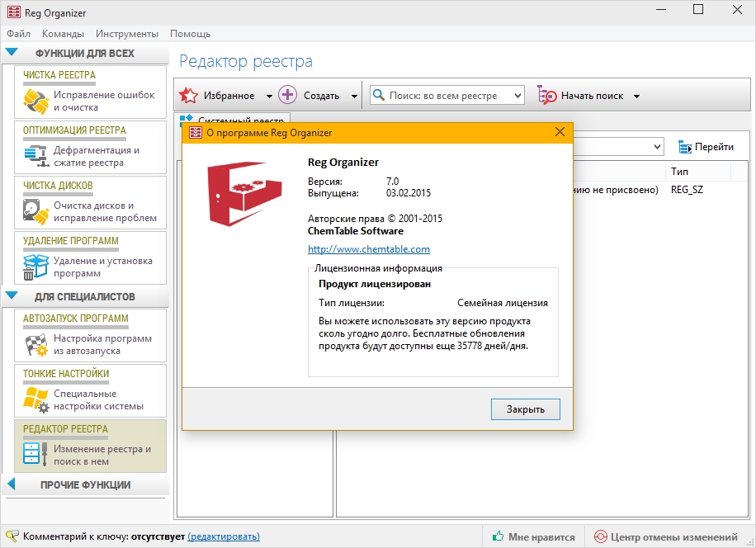756x548 pixels.
Task: Click the uninstall programs box icon
Action: click(35, 267)
